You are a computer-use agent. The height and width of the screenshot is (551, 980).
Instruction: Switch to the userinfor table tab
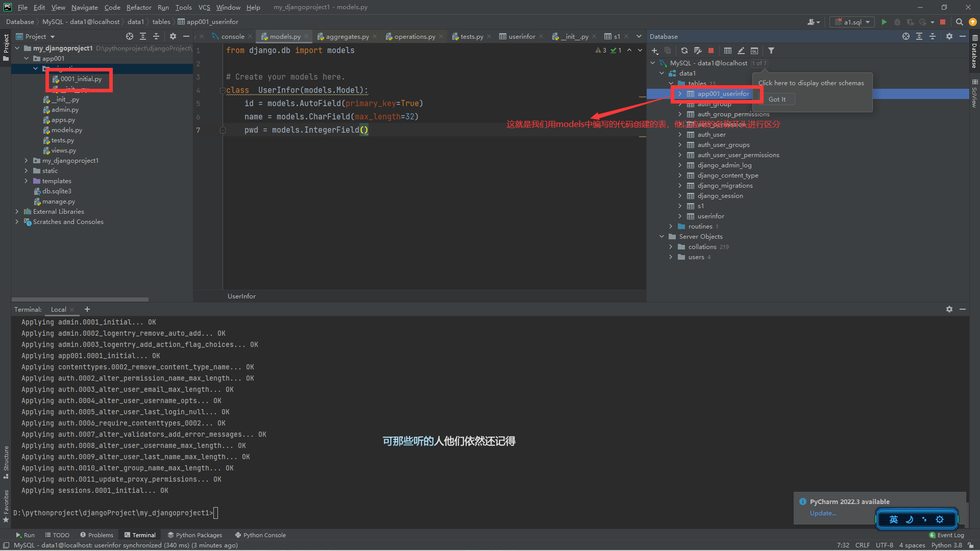point(522,36)
